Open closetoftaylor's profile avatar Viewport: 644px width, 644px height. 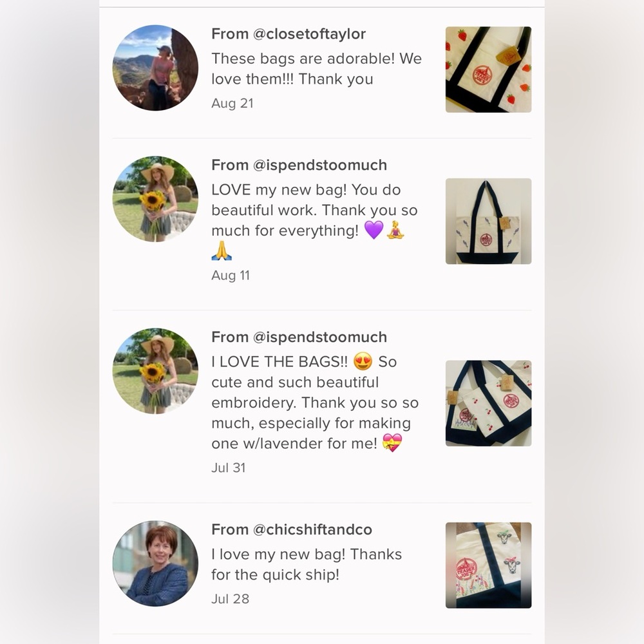pyautogui.click(x=155, y=68)
